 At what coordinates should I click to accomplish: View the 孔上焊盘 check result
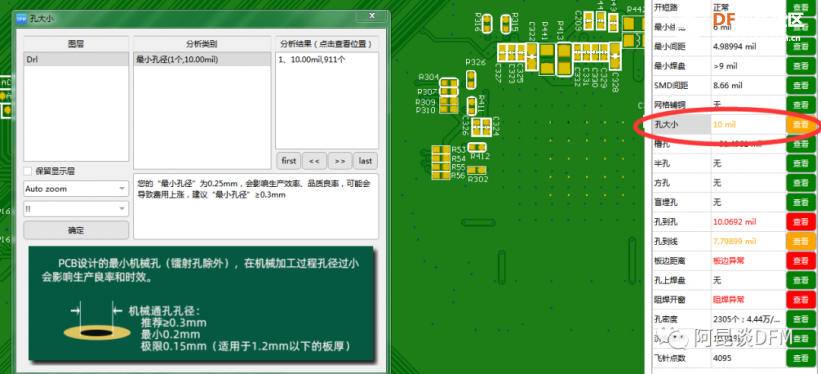(801, 280)
